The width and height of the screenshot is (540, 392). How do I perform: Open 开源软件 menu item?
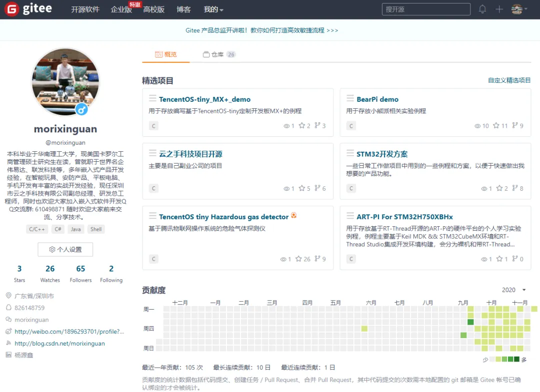click(x=85, y=9)
